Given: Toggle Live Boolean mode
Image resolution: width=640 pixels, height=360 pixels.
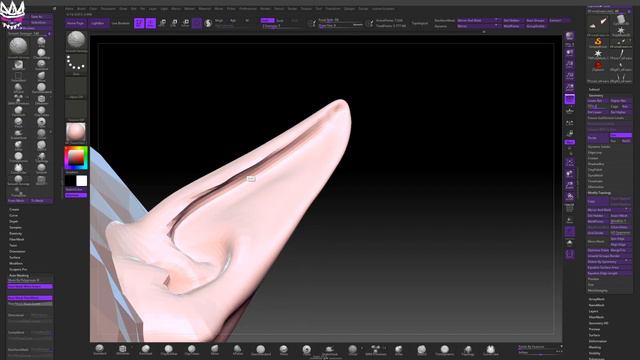Looking at the screenshot, I should 120,23.
